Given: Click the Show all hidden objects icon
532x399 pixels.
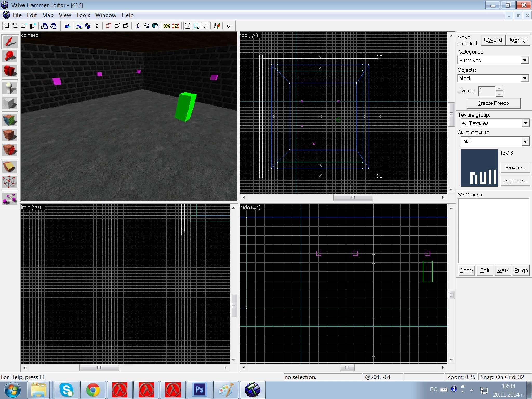Looking at the screenshot, I should pyautogui.click(x=126, y=26).
